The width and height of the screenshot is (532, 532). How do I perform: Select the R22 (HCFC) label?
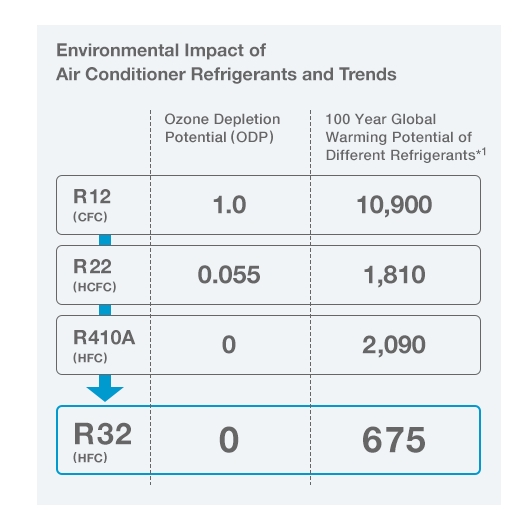[95, 275]
